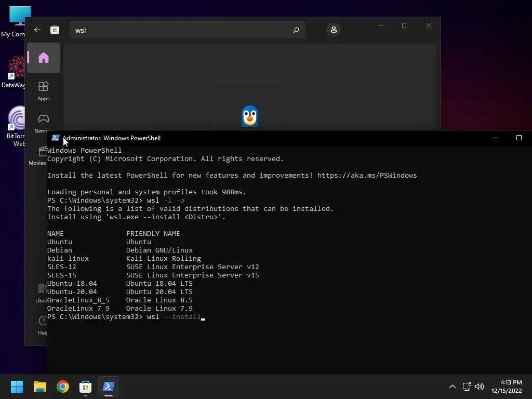
Task: Click 'Ubuntu-20.04' in the NAME column
Action: click(x=72, y=292)
